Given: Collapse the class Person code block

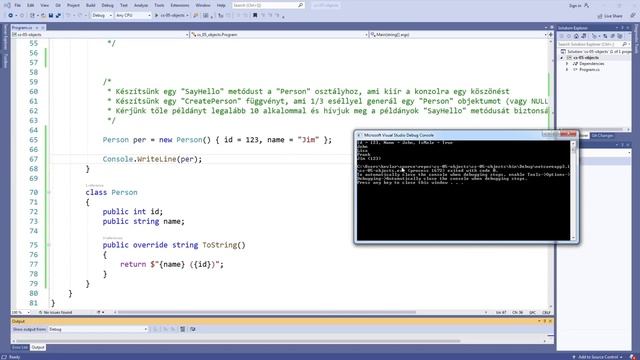Looking at the screenshot, I should (x=48, y=192).
